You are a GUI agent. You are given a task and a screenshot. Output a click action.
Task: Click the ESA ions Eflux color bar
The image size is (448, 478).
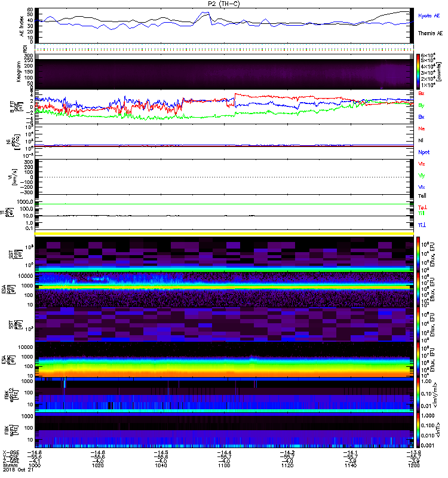(418, 290)
